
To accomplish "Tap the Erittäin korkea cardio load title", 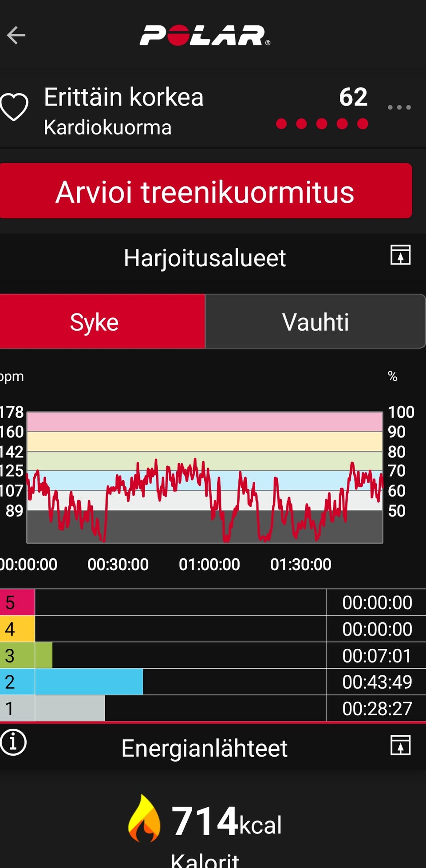I will pos(123,97).
